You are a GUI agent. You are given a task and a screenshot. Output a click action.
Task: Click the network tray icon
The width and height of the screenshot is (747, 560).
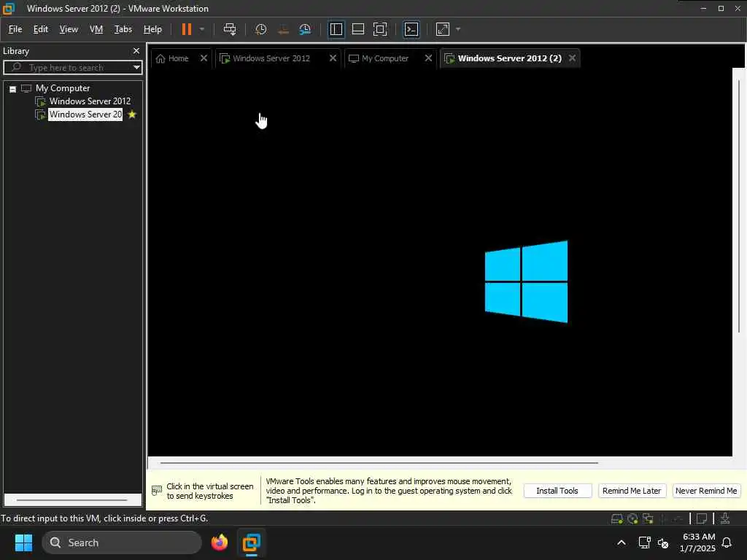click(x=644, y=542)
